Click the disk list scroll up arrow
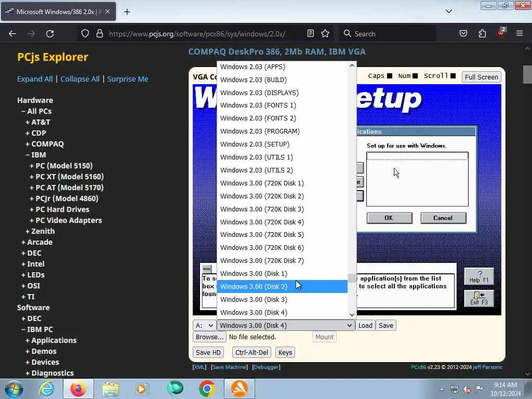 352,65
